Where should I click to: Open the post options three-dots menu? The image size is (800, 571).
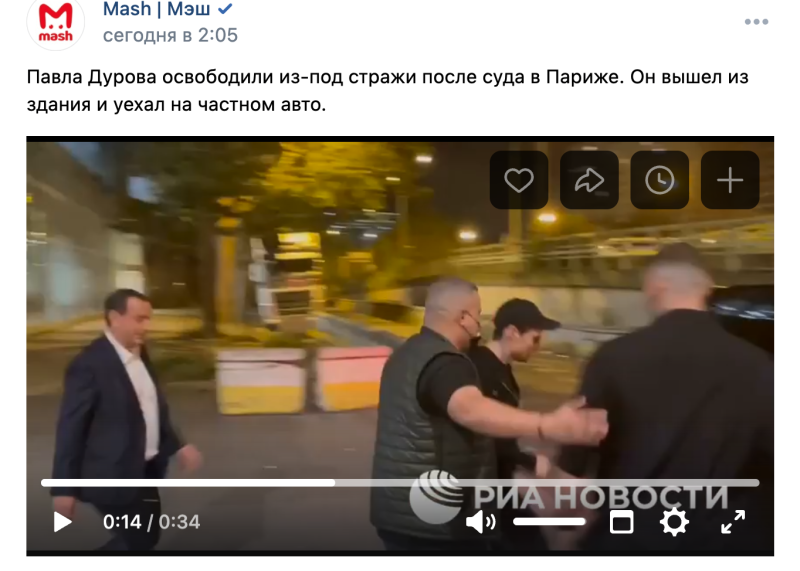[756, 22]
